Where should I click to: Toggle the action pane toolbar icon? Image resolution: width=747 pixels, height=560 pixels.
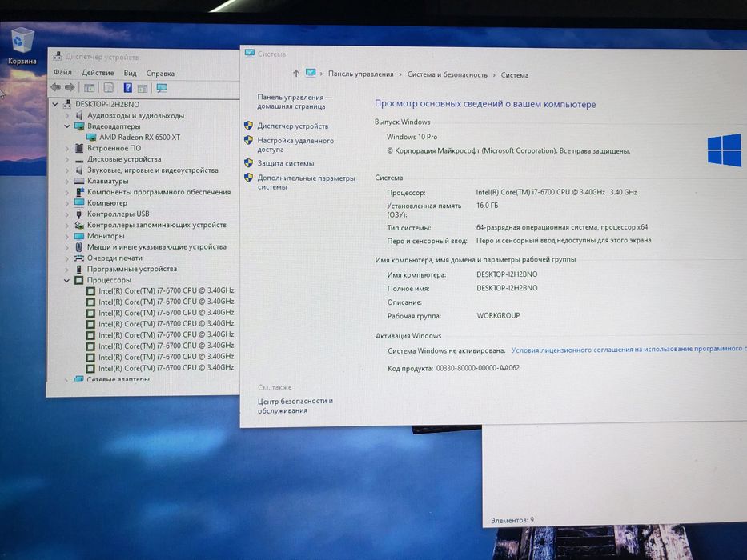(x=142, y=88)
